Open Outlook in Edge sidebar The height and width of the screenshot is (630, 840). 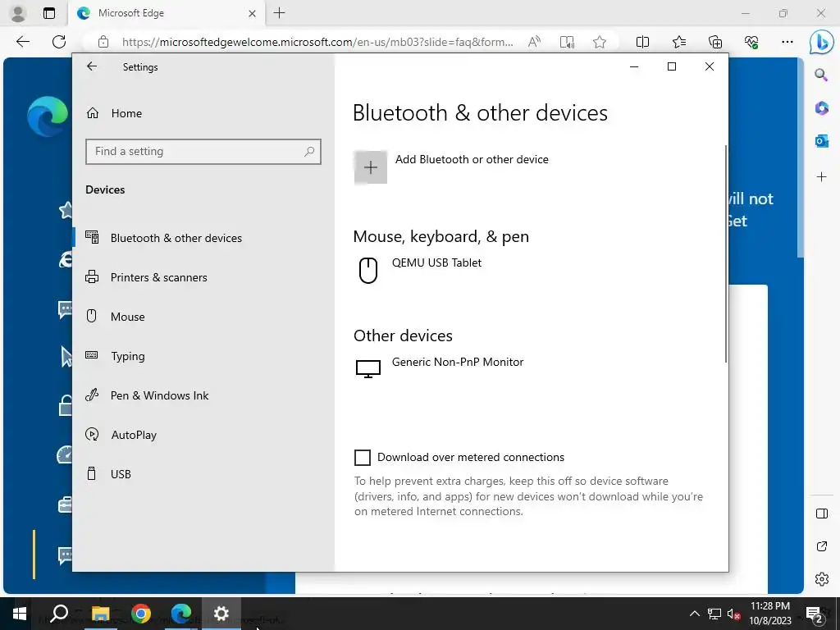[821, 141]
